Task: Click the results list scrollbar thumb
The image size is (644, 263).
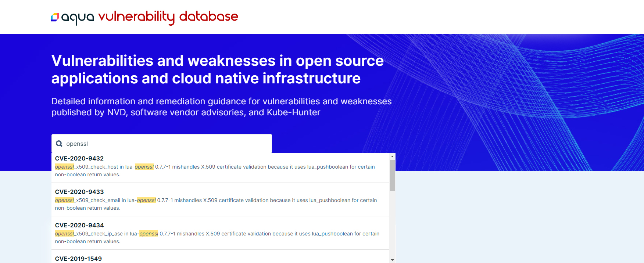Action: pyautogui.click(x=392, y=176)
